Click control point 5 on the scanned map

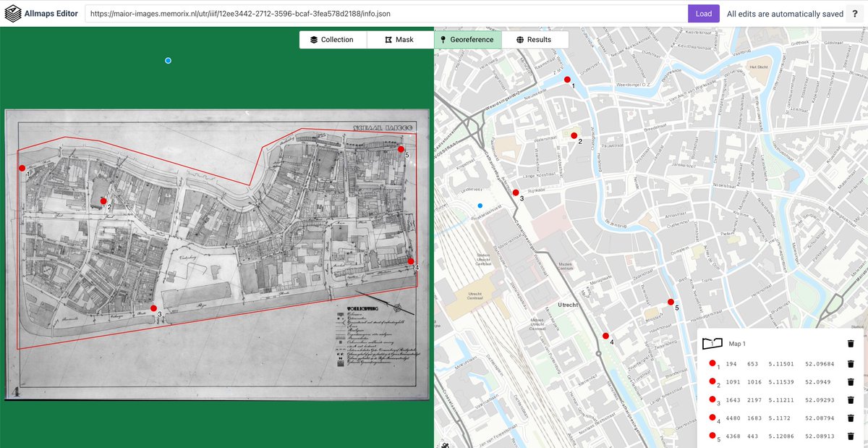tap(400, 149)
